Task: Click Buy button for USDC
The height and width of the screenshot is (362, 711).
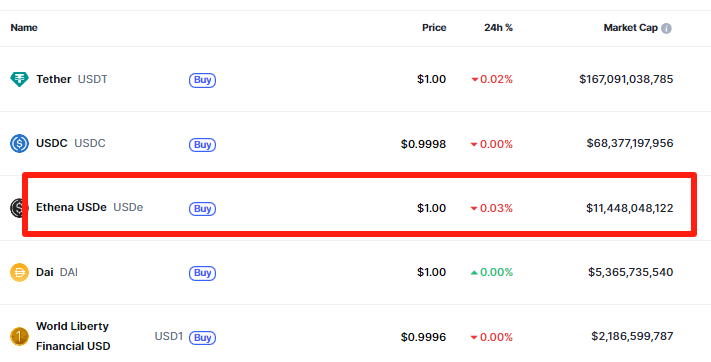Action: [202, 145]
